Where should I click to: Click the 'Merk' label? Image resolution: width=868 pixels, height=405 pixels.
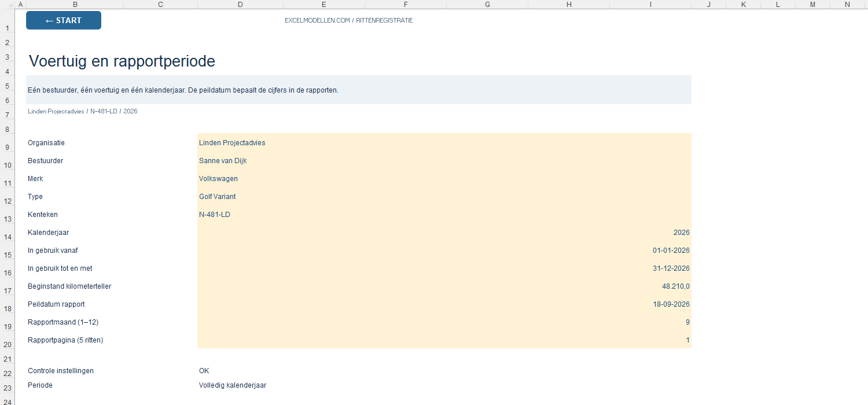(35, 179)
